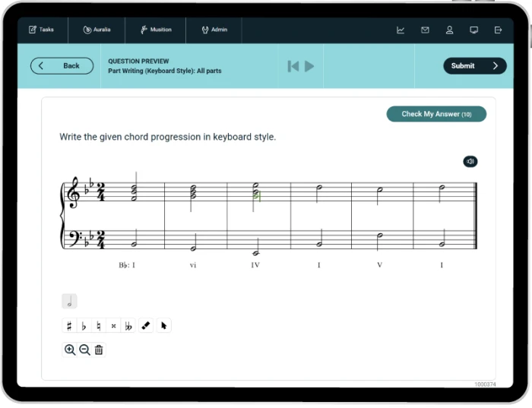Pick the double sharp accidental

(113, 326)
